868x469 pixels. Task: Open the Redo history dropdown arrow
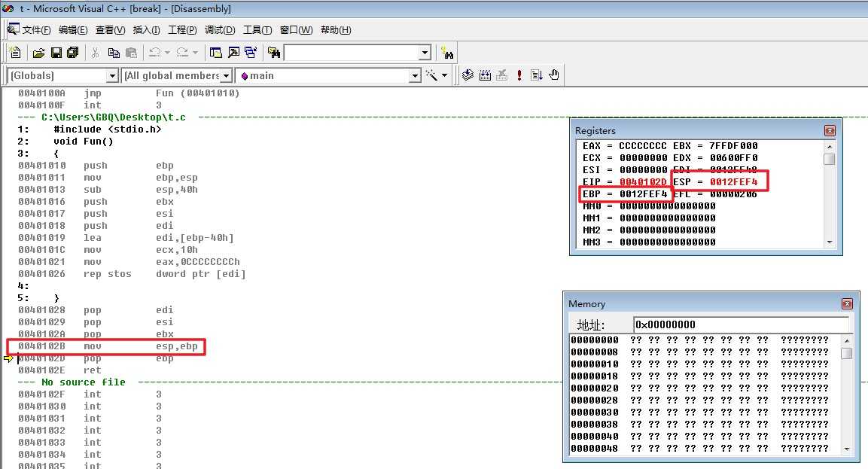click(195, 53)
